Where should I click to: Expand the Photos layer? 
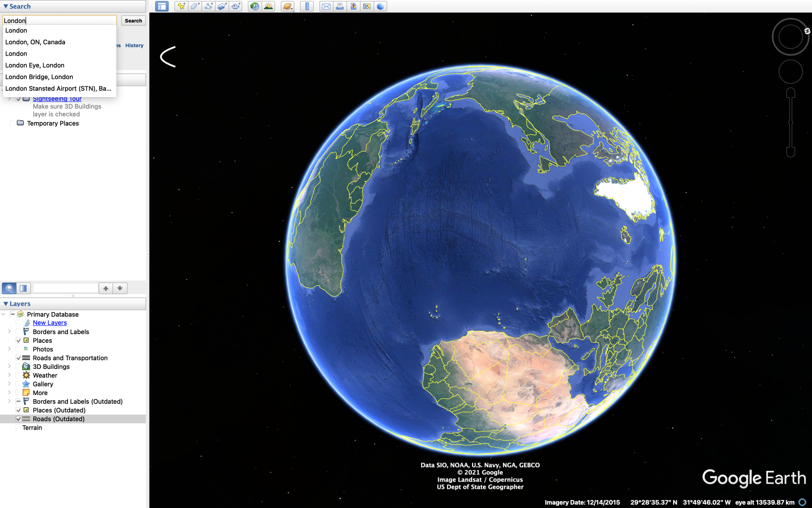tap(9, 349)
